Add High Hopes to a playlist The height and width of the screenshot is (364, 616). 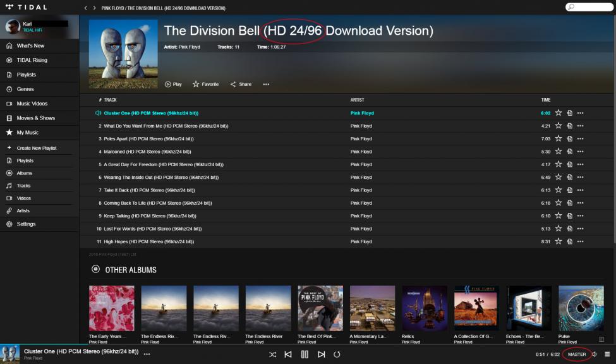(569, 241)
